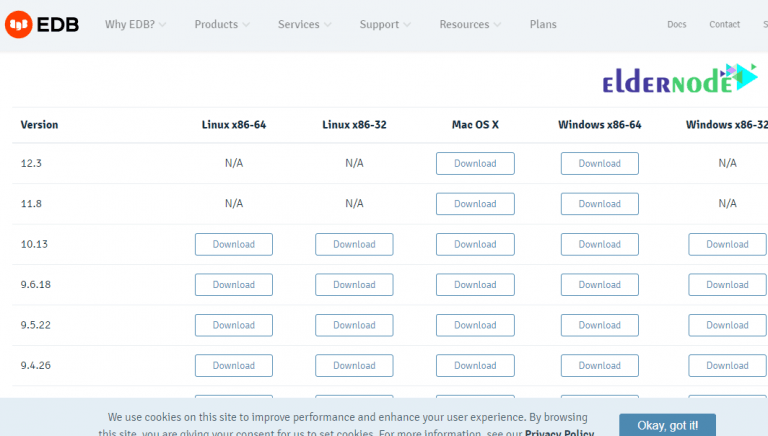768x436 pixels.
Task: Download version 10.13 for Linux x86-64
Action: tap(234, 244)
